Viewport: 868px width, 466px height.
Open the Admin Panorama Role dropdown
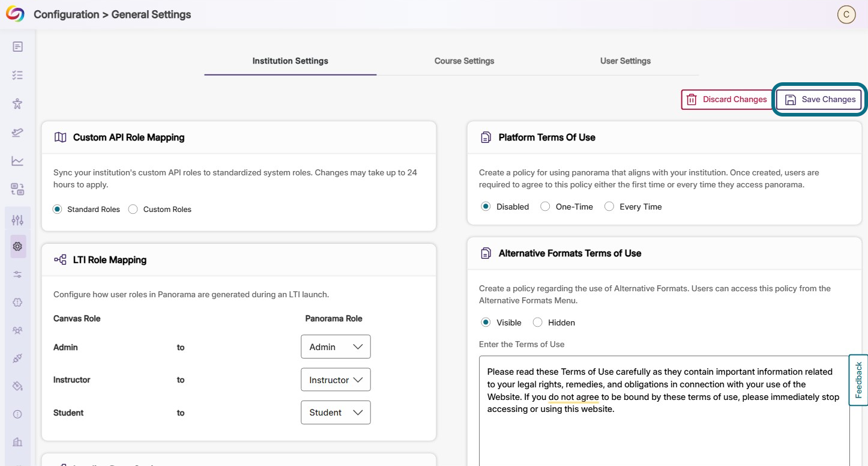(x=336, y=347)
